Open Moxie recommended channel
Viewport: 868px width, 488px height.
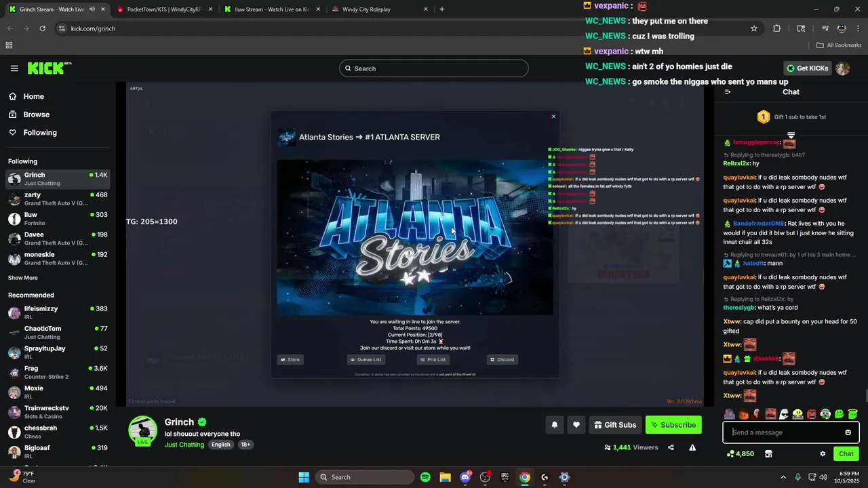coord(58,392)
